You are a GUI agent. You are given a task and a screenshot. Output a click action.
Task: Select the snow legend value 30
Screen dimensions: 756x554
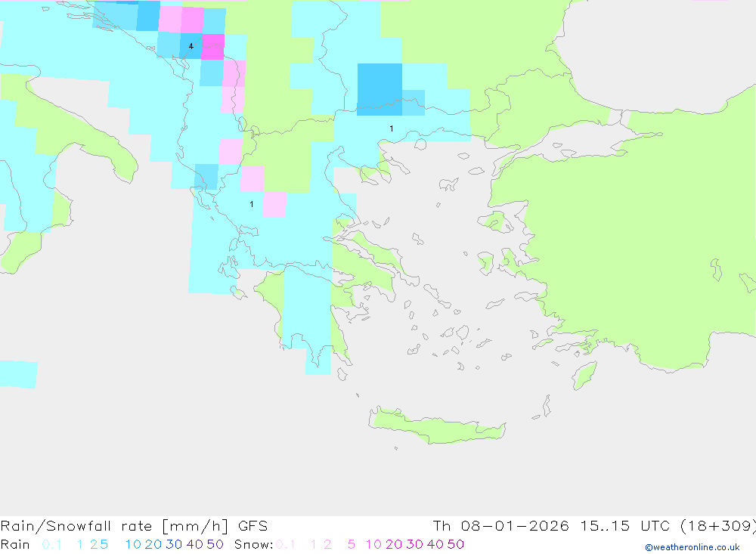coord(414,544)
